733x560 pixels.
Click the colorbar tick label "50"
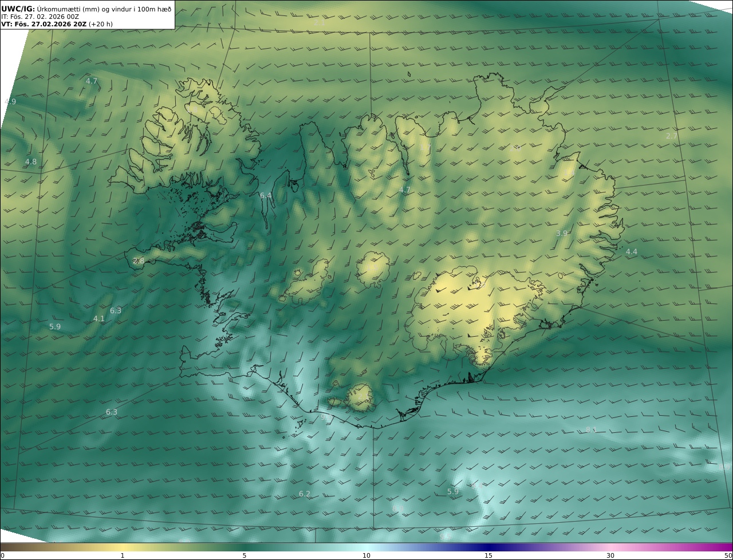pos(728,555)
